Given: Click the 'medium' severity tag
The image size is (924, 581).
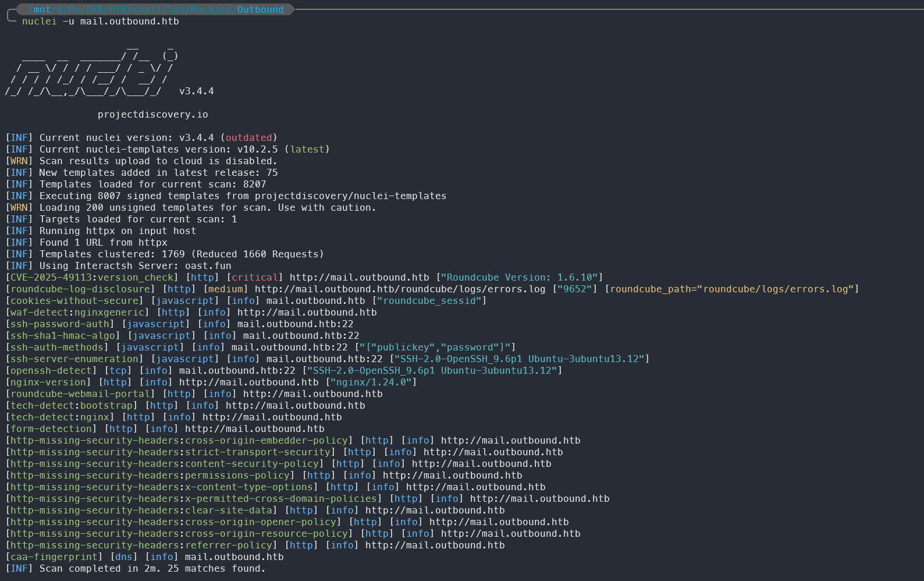Looking at the screenshot, I should (x=226, y=289).
